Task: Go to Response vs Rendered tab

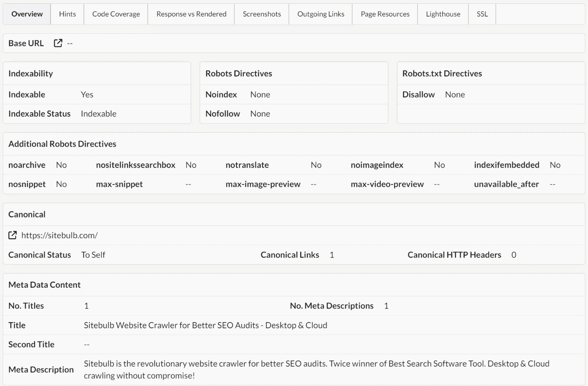Action: [x=191, y=14]
